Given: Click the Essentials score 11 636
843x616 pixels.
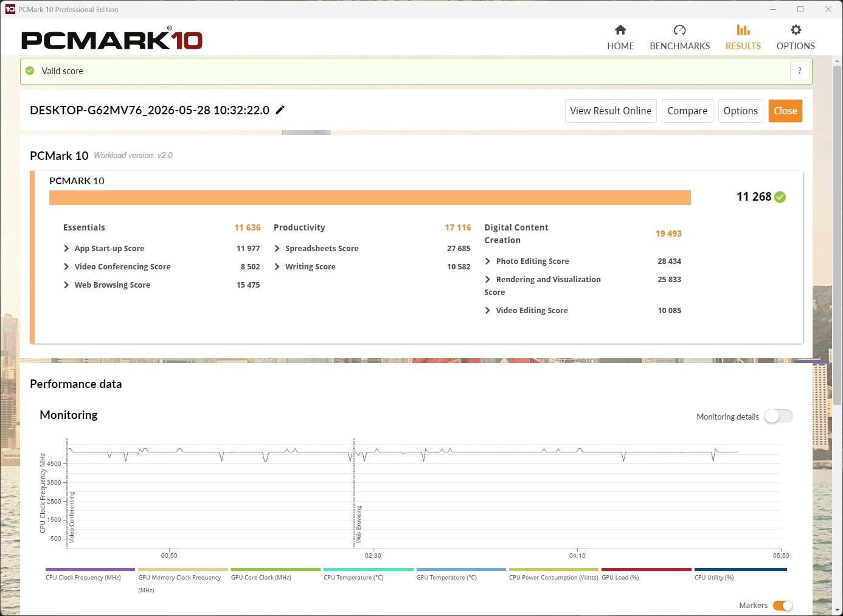Looking at the screenshot, I should pyautogui.click(x=248, y=227).
